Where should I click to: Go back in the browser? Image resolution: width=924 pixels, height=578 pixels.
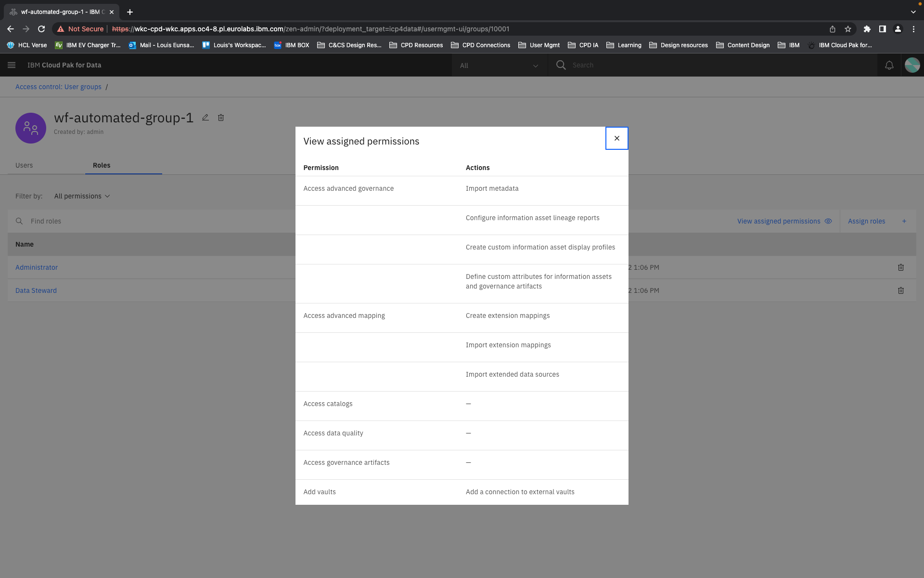point(11,29)
